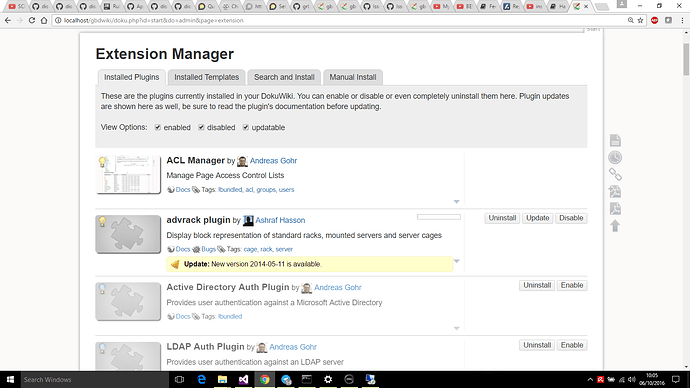Click the 'server' tag link

[284, 249]
